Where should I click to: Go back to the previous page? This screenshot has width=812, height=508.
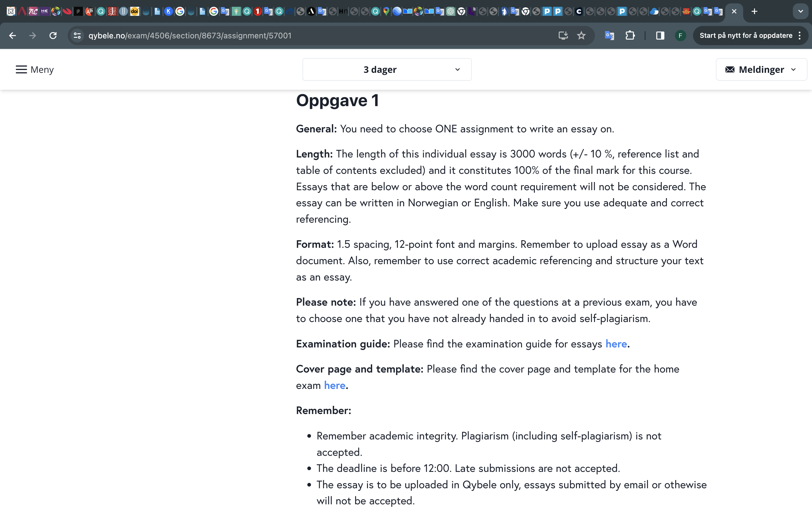tap(12, 36)
